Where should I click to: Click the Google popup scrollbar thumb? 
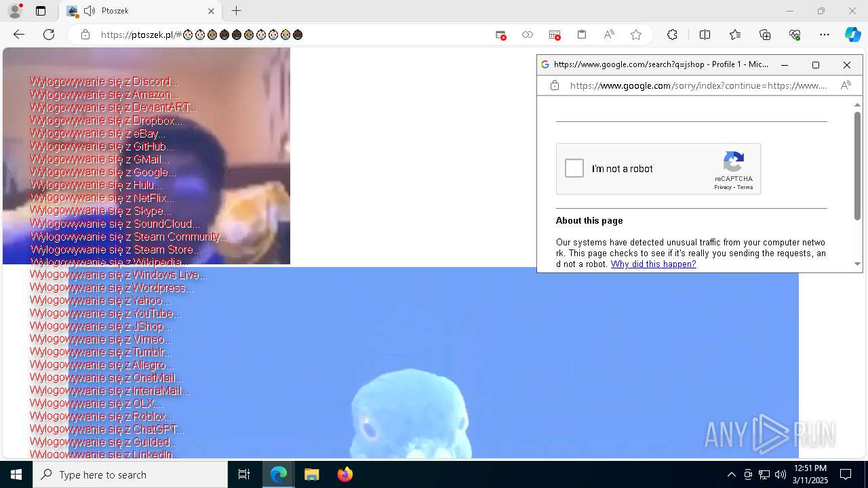857,165
